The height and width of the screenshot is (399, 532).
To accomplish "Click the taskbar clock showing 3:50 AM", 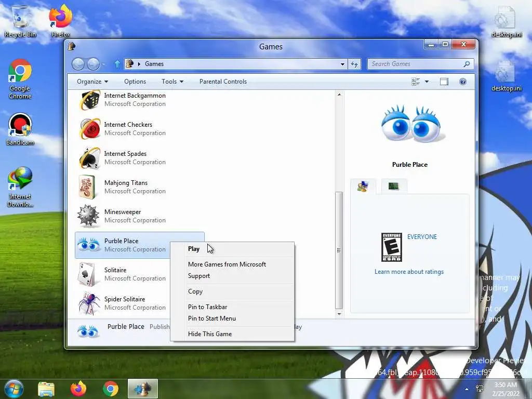I will click(506, 389).
